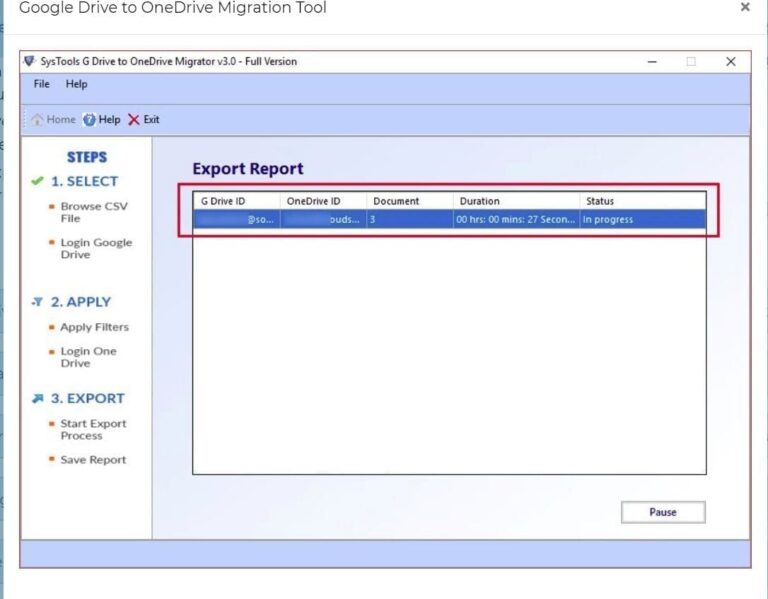Click the Home icon in toolbar
Image resolution: width=768 pixels, height=599 pixels.
38,120
